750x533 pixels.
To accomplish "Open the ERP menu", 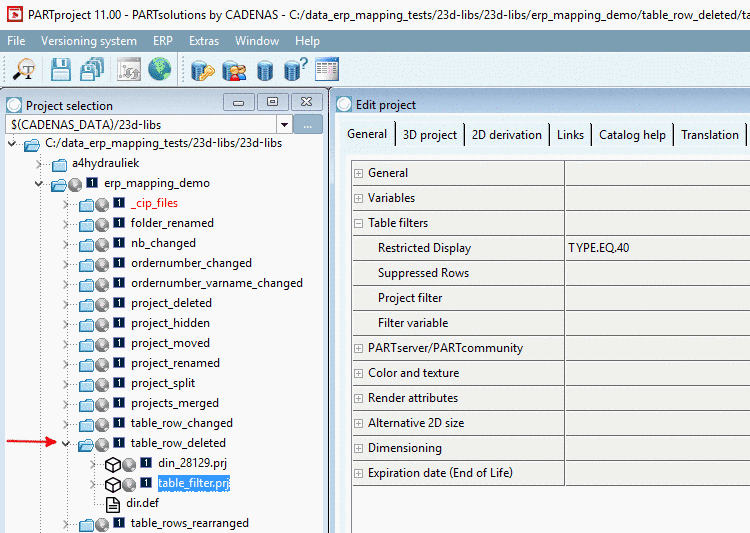I will 163,41.
